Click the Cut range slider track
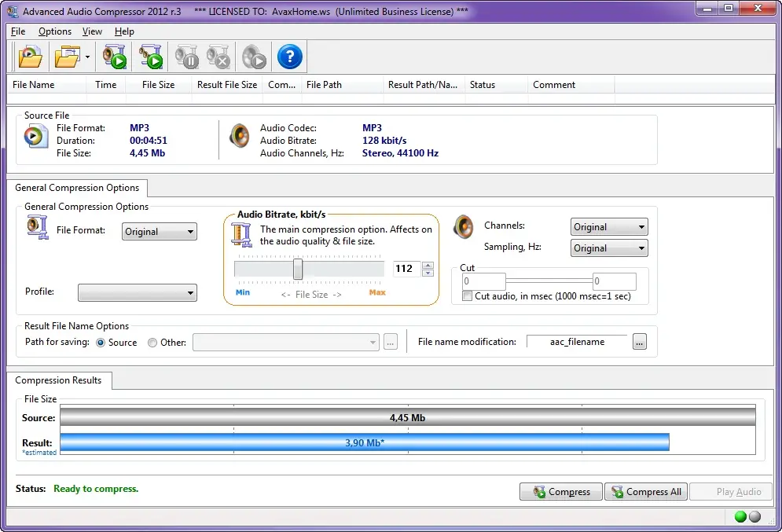The image size is (782, 532). tap(549, 281)
